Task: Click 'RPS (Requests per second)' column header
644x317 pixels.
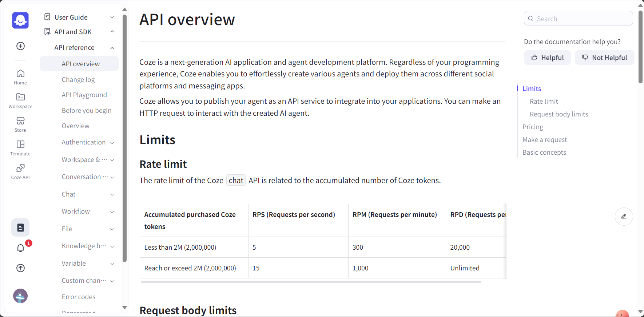Action: [298, 220]
